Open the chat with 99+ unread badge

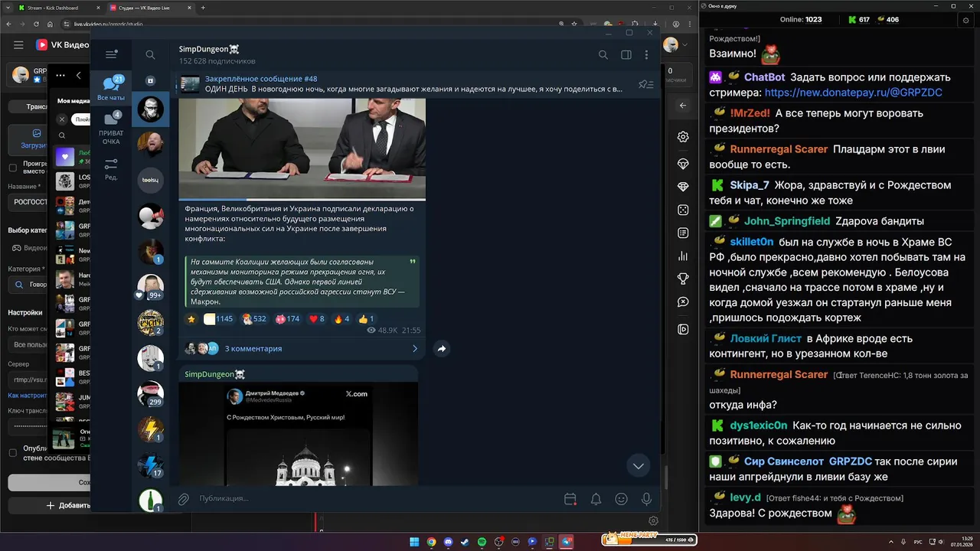pyautogui.click(x=151, y=287)
